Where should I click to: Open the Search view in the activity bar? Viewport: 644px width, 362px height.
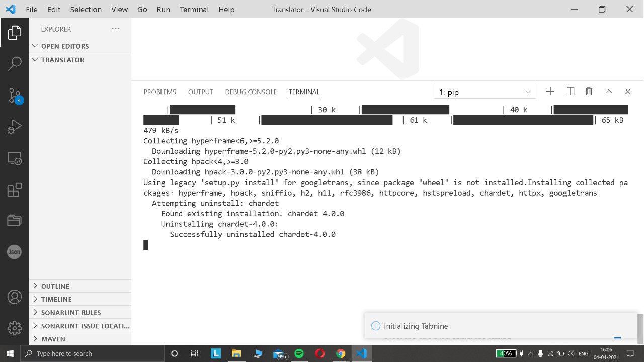(x=15, y=63)
